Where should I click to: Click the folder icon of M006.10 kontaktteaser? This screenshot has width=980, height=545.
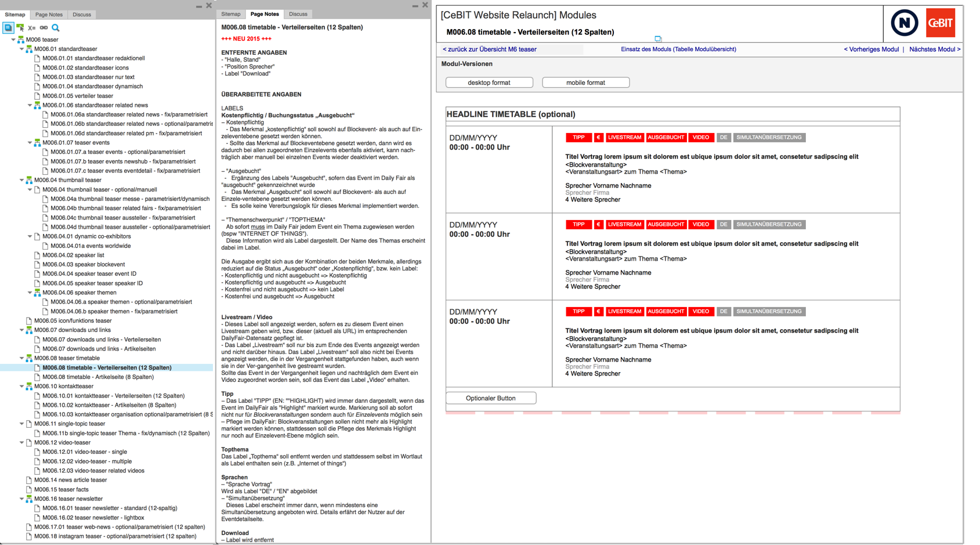tap(29, 386)
